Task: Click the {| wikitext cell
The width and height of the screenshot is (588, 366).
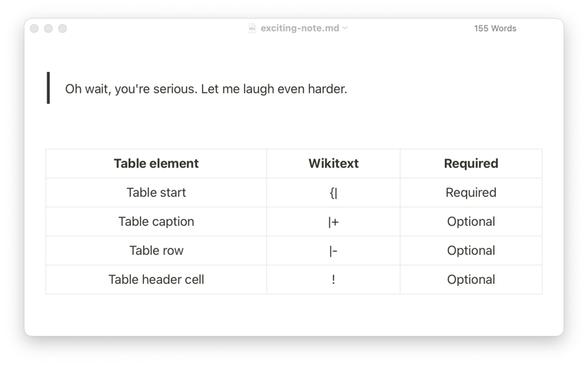Action: [x=334, y=193]
